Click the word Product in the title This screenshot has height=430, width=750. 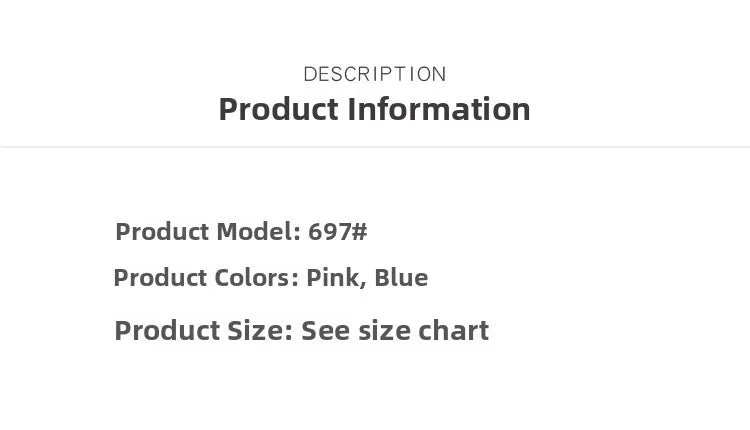(x=279, y=109)
